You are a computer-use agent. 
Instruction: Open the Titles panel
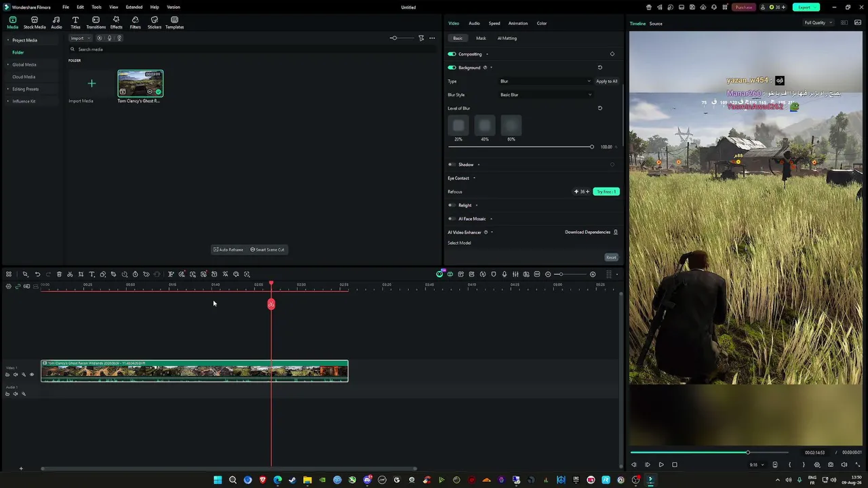(75, 23)
